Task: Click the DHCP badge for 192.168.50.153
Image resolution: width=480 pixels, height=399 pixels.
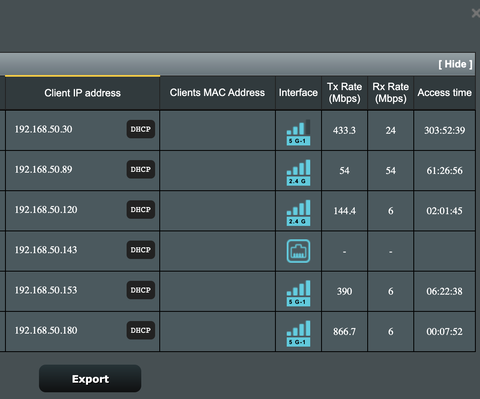Action: [141, 290]
